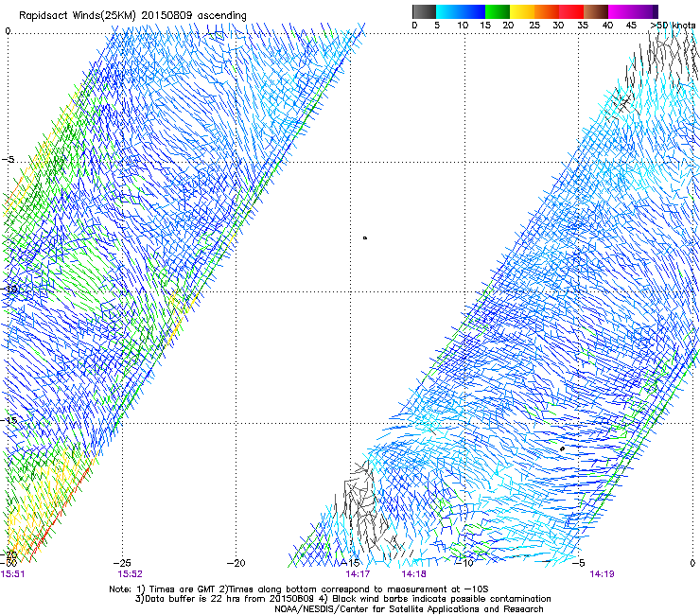Click the 14:19 swath time label
The width and height of the screenshot is (700, 615).
602,574
